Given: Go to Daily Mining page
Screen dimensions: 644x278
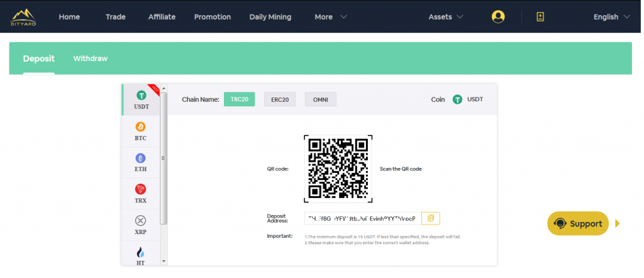Looking at the screenshot, I should [x=270, y=17].
